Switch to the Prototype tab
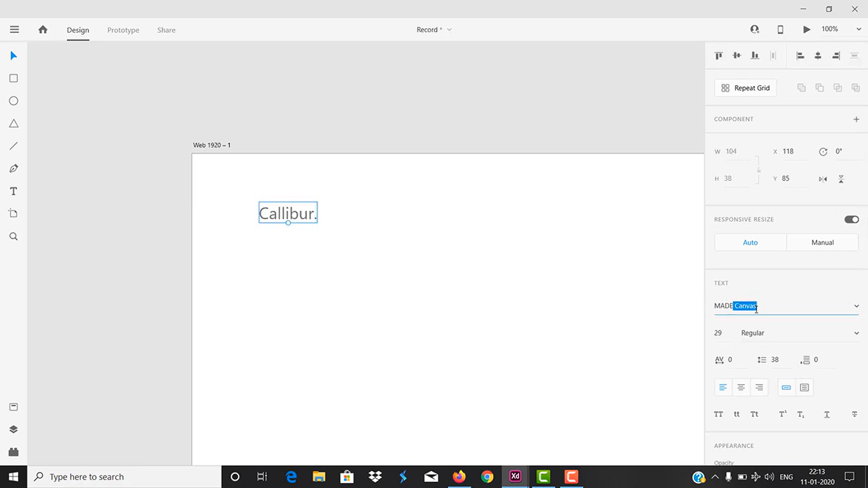This screenshot has width=868, height=488. (x=123, y=30)
